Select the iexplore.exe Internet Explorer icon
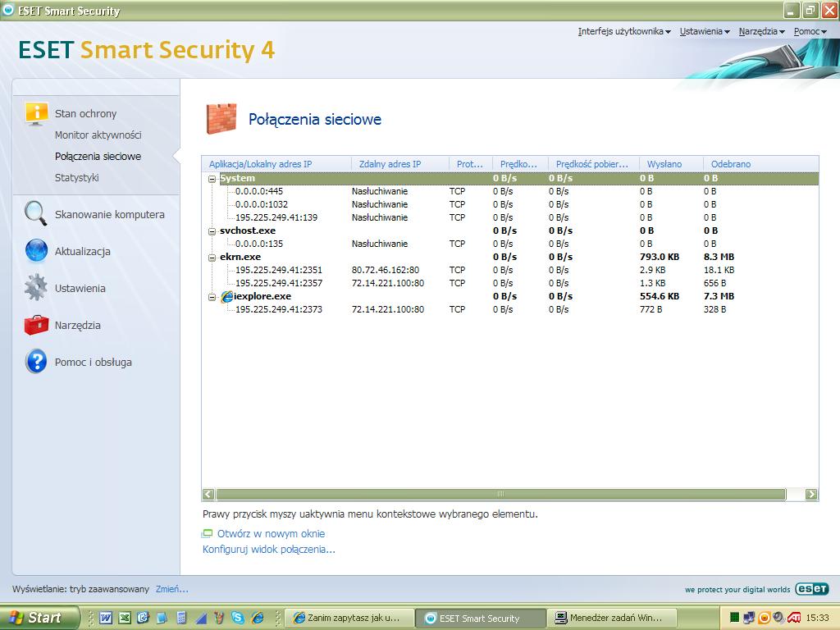 [x=227, y=296]
